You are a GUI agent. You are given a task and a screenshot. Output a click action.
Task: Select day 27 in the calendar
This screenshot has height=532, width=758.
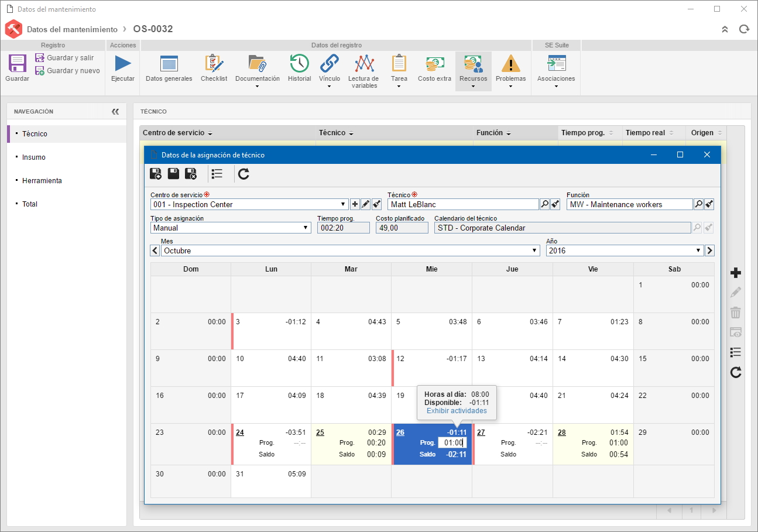coord(481,433)
